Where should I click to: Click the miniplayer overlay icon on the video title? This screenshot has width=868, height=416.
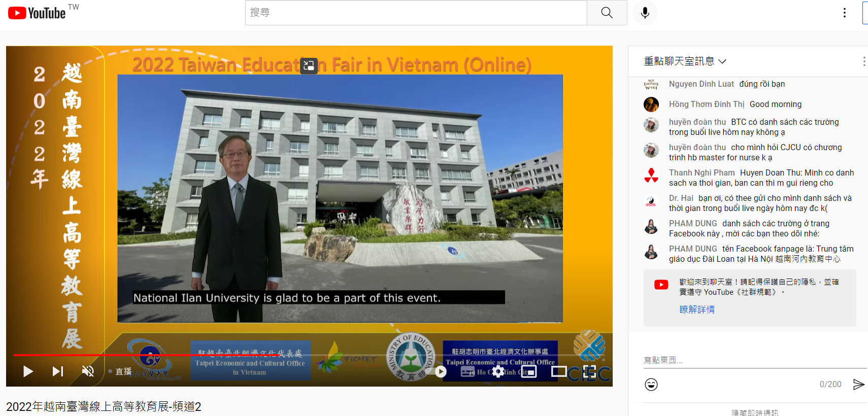tap(309, 65)
